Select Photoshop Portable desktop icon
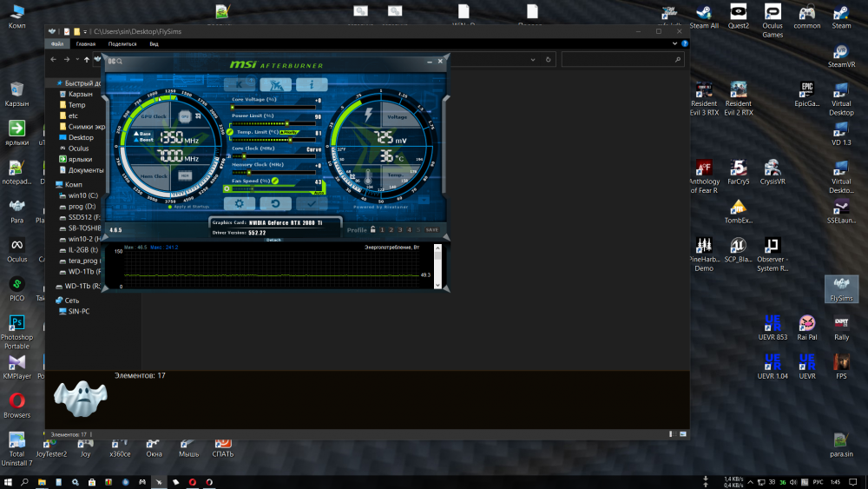This screenshot has height=489, width=868. tap(16, 333)
